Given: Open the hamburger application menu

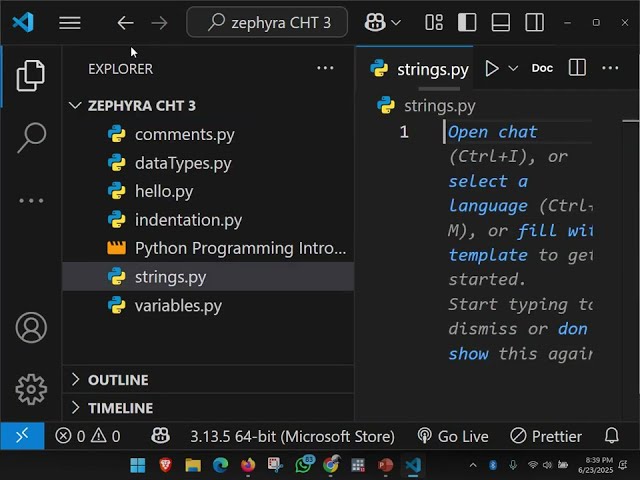Looking at the screenshot, I should click(x=69, y=23).
